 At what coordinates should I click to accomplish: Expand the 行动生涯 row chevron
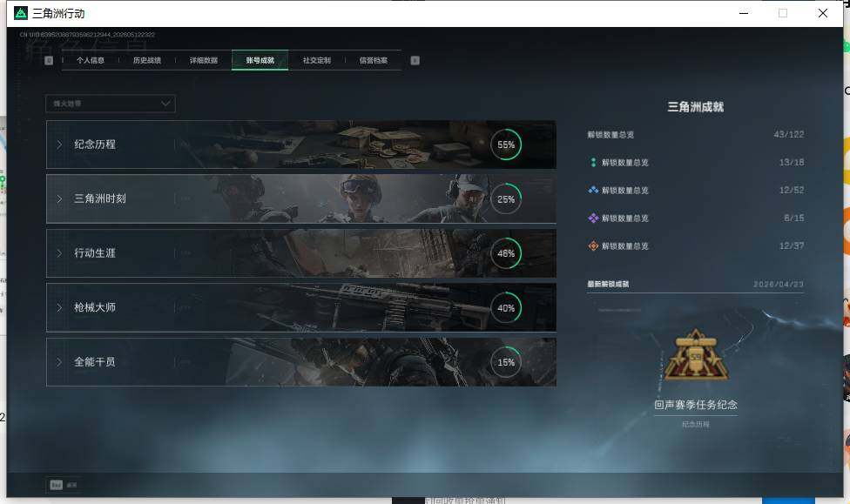coord(59,253)
